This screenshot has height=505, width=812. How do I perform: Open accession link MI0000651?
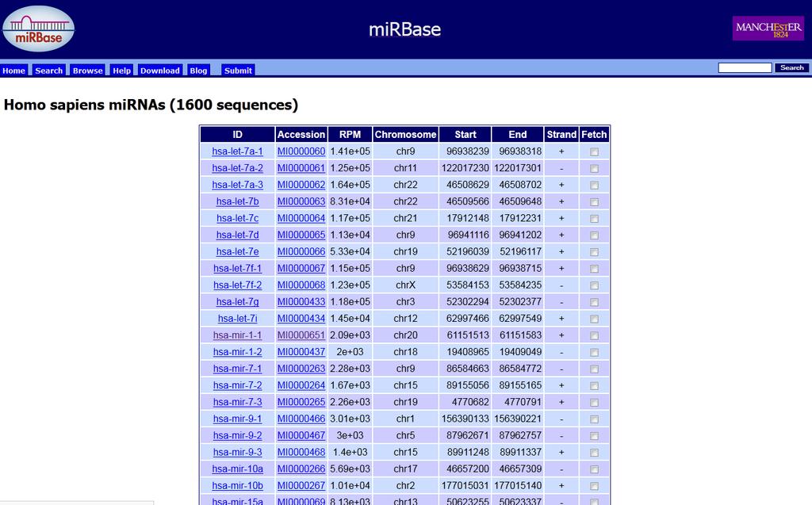click(x=301, y=335)
